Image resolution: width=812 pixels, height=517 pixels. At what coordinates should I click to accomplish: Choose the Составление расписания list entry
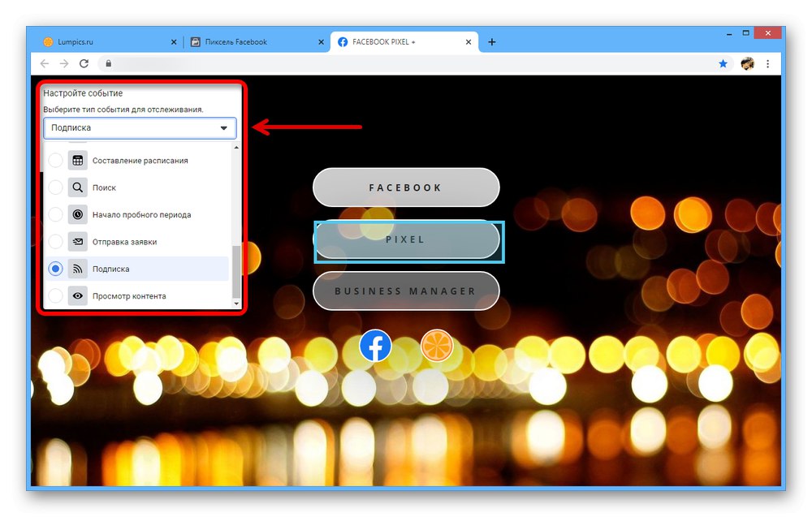pos(137,161)
